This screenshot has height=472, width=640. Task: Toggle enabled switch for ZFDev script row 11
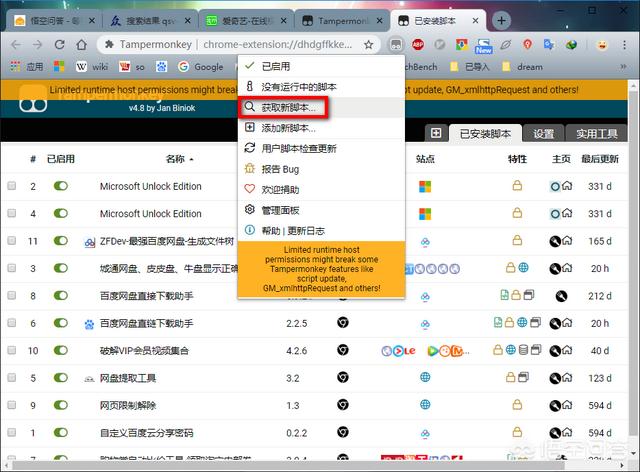click(x=61, y=240)
